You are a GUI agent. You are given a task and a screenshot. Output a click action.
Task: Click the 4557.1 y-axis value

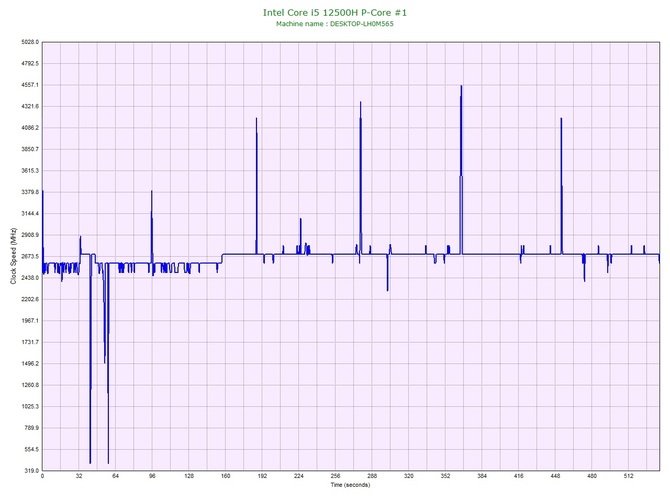[30, 85]
